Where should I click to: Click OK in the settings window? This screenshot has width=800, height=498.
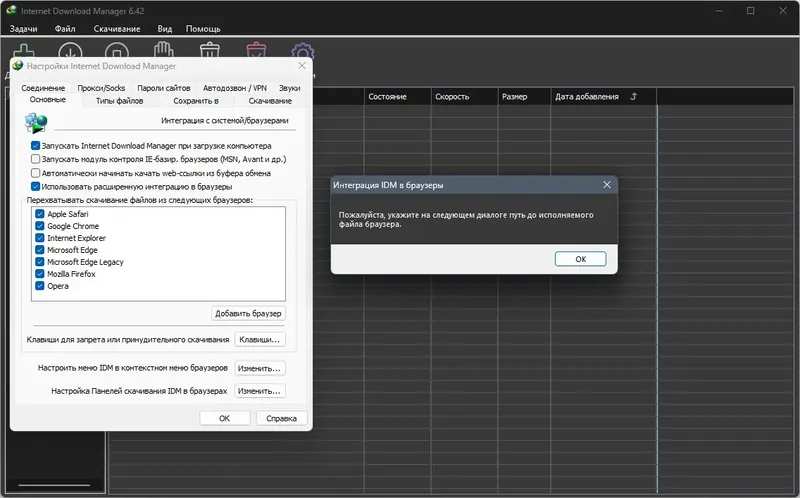click(x=224, y=418)
